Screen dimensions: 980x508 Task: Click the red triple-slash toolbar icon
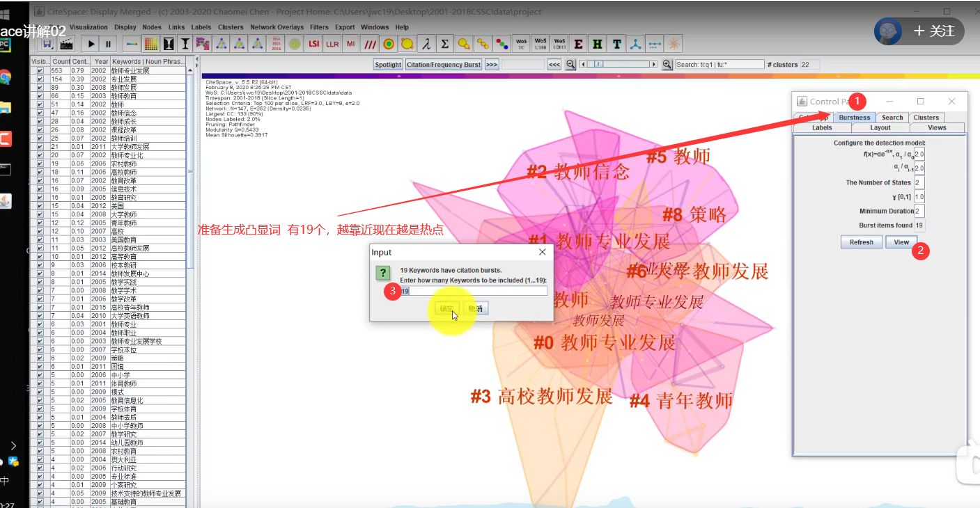(371, 44)
